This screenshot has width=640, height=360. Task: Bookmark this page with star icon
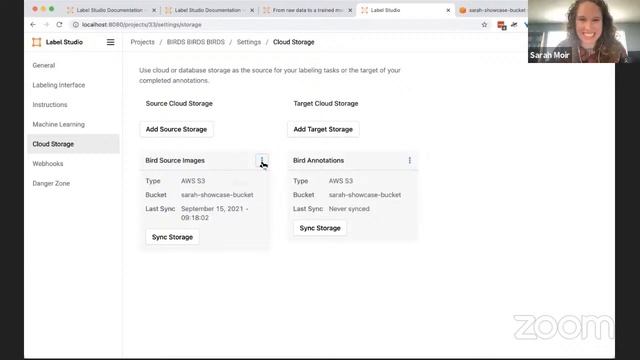coord(484,24)
